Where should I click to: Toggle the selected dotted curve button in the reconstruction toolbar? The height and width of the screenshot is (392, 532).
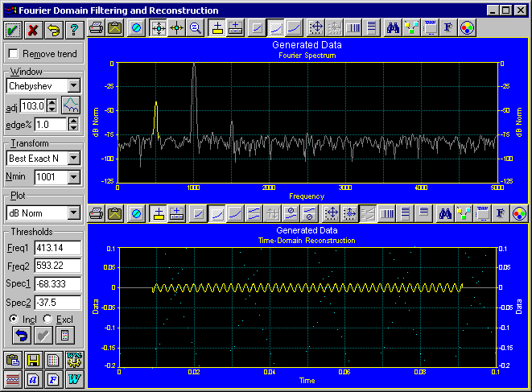click(x=217, y=214)
